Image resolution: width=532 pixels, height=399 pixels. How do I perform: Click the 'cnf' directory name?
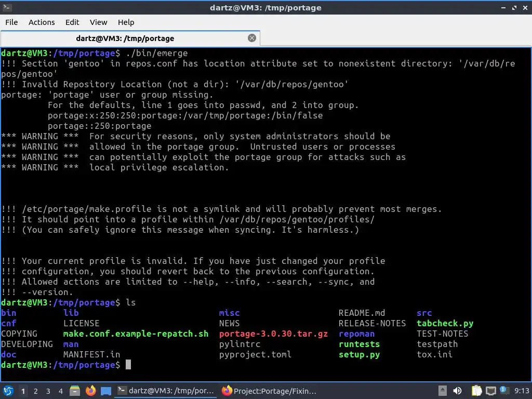8,323
